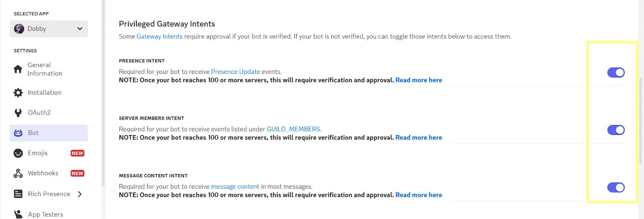The width and height of the screenshot is (644, 219).
Task: Click the App Testers icon
Action: (18, 214)
